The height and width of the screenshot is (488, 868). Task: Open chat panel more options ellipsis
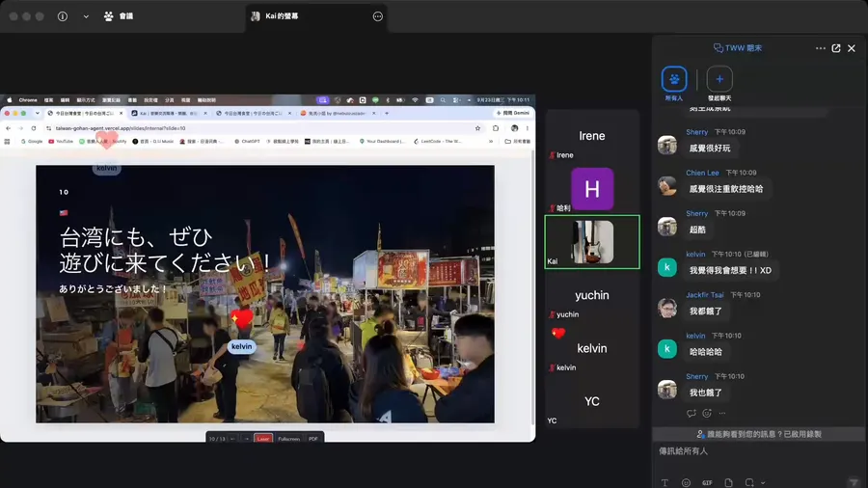(x=821, y=48)
